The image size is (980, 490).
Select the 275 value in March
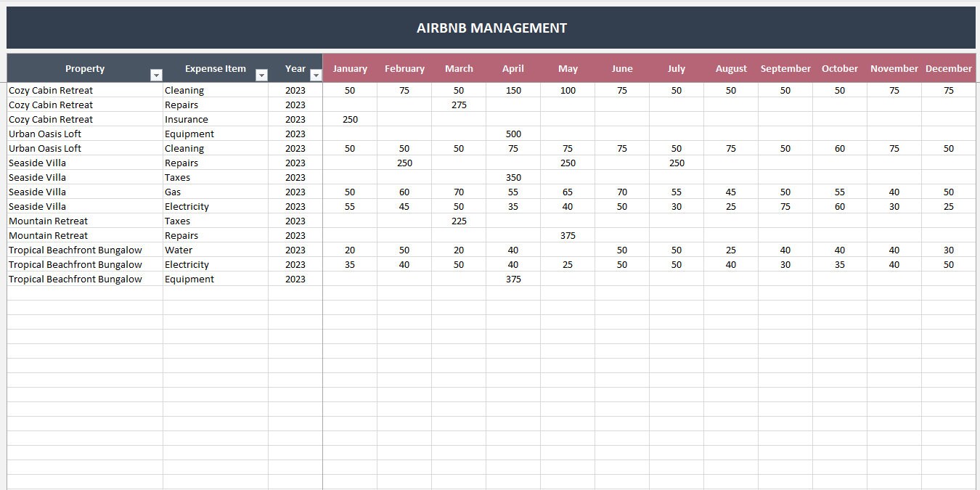[x=459, y=105]
